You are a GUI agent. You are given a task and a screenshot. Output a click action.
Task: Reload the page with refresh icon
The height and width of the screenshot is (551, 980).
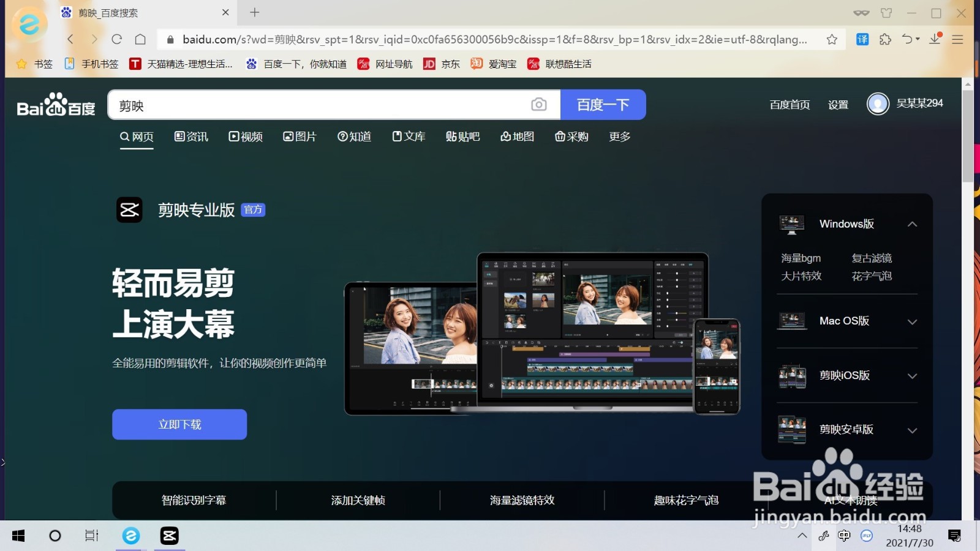click(x=117, y=39)
